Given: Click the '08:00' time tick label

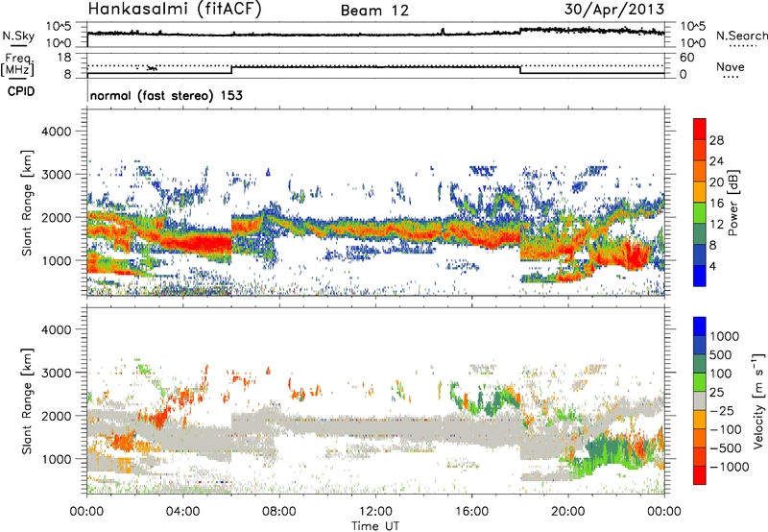Looking at the screenshot, I should pos(279,512).
